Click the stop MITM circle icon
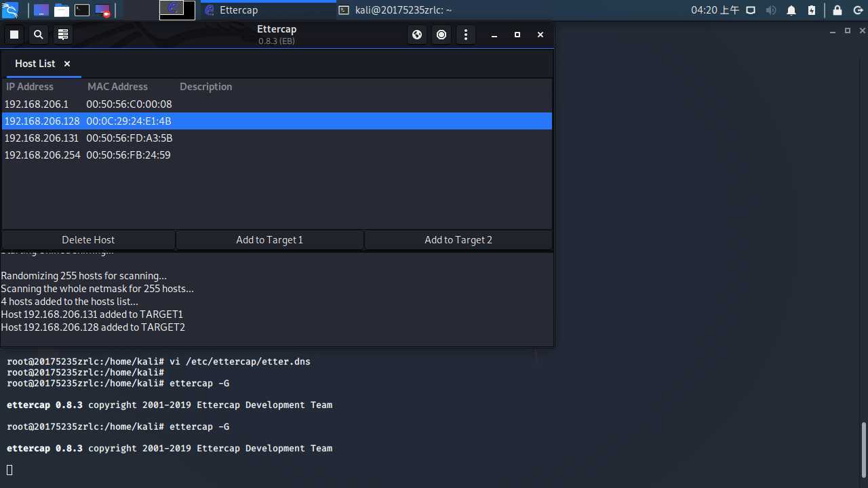The width and height of the screenshot is (868, 488). pyautogui.click(x=441, y=35)
